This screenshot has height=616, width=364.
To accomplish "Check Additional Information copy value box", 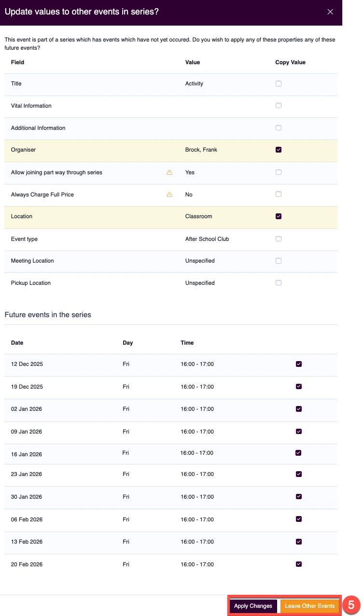I will tap(279, 128).
